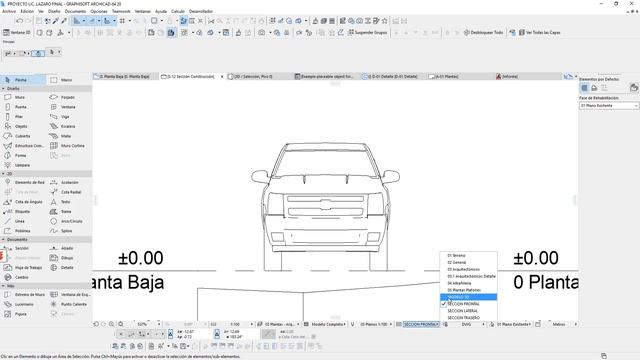The image size is (640, 360).
Task: Select the Sección section tool
Action: (23, 248)
